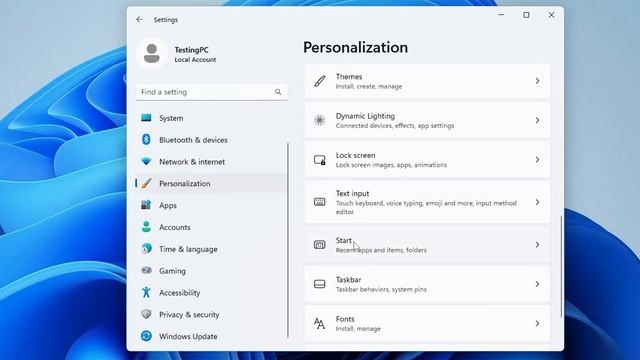Screen dimensions: 640x360
Task: Open Apps settings category
Action: pos(211,205)
